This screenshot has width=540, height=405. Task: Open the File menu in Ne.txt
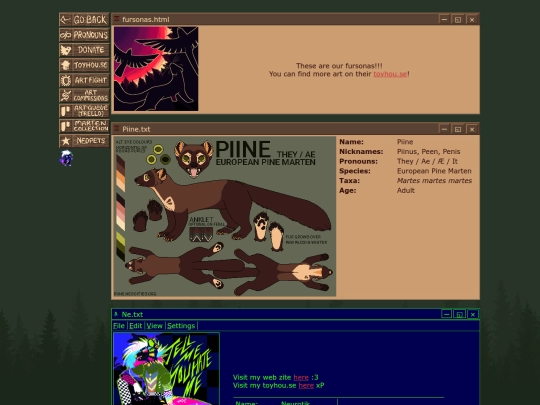(119, 326)
